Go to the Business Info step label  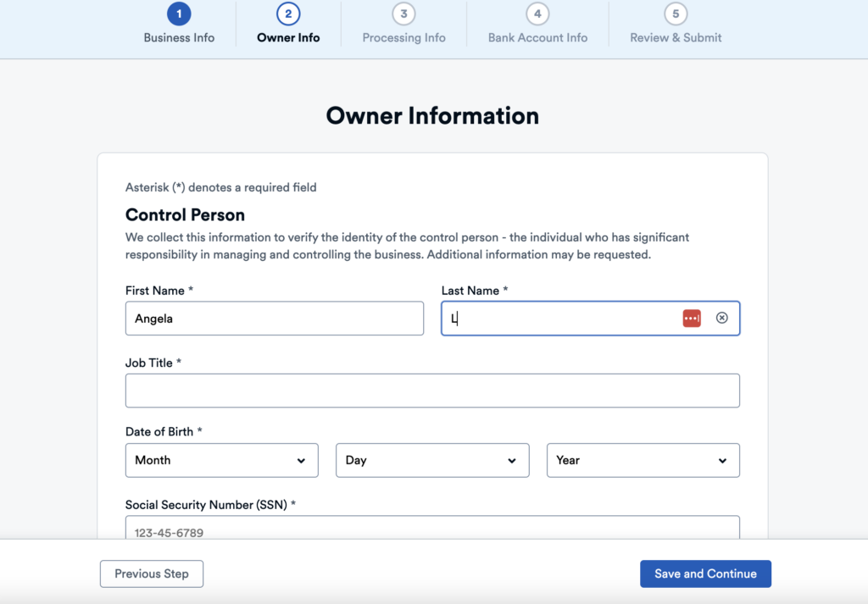pyautogui.click(x=179, y=38)
